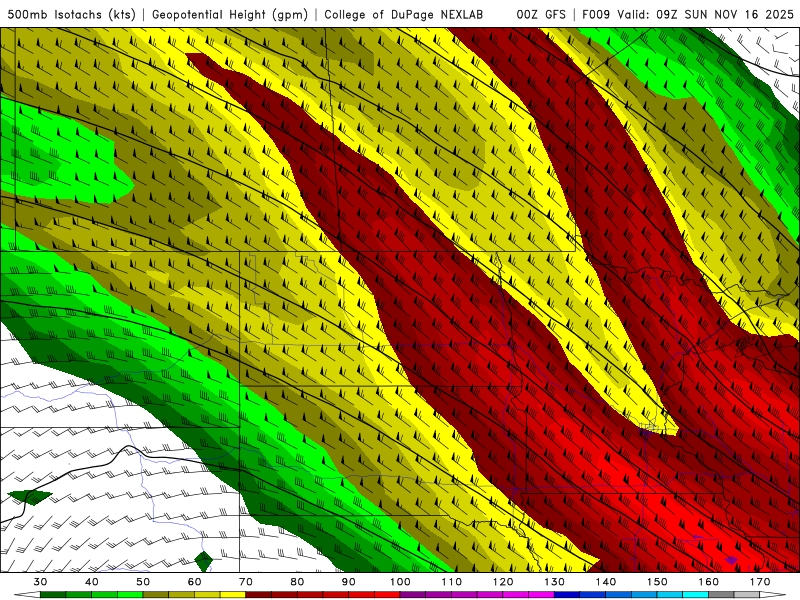This screenshot has height=600, width=800.
Task: Click the 'College of DuPage NEXLAB' label
Action: click(404, 15)
